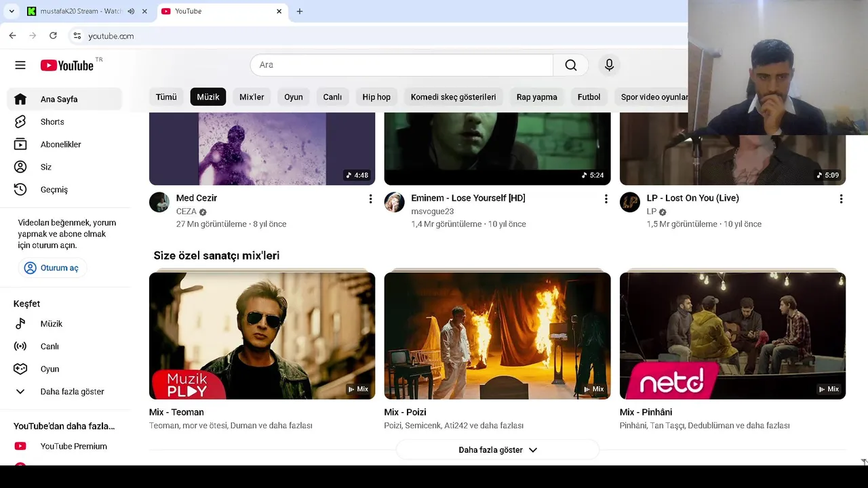The image size is (868, 488).
Task: Open the Mix - Teoman title
Action: [176, 412]
